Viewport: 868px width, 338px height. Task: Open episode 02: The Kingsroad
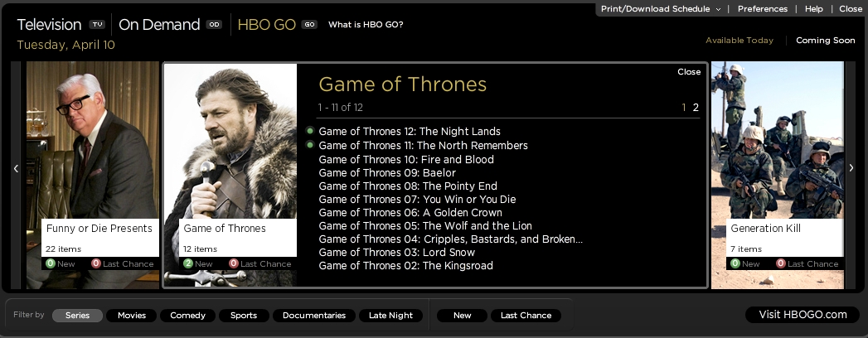tap(405, 266)
